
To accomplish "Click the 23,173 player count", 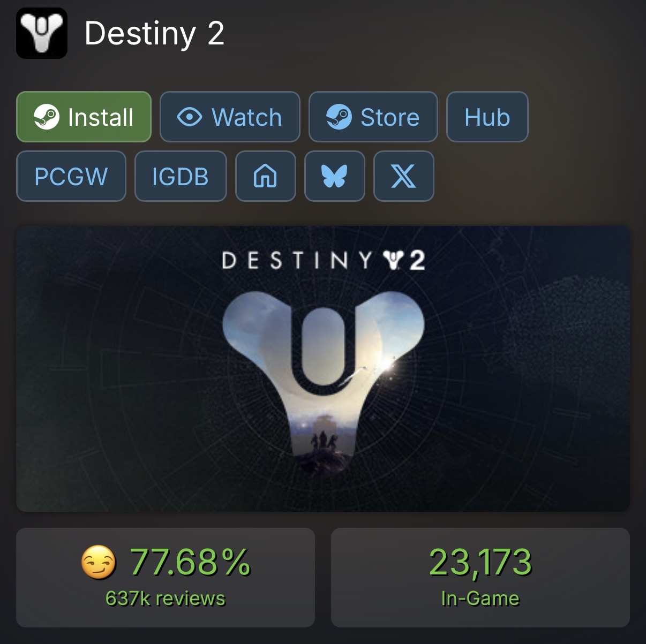I will click(x=480, y=562).
